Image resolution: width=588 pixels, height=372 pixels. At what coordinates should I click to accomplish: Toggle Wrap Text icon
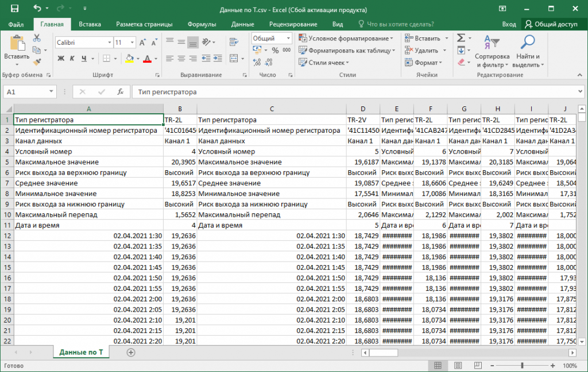[234, 41]
